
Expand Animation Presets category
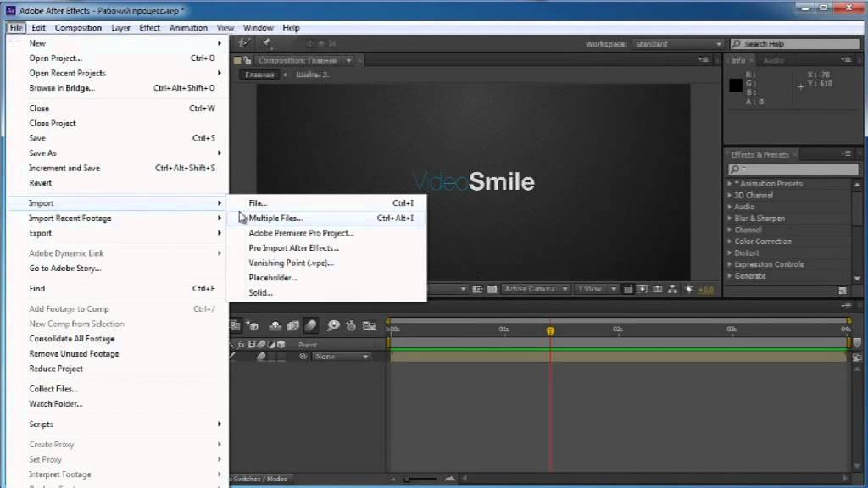(x=730, y=183)
